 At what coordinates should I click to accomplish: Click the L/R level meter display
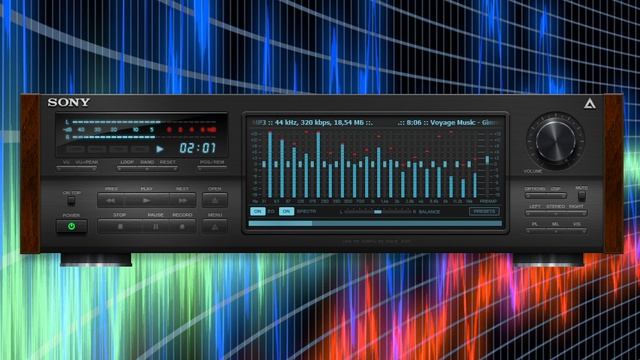pos(141,129)
